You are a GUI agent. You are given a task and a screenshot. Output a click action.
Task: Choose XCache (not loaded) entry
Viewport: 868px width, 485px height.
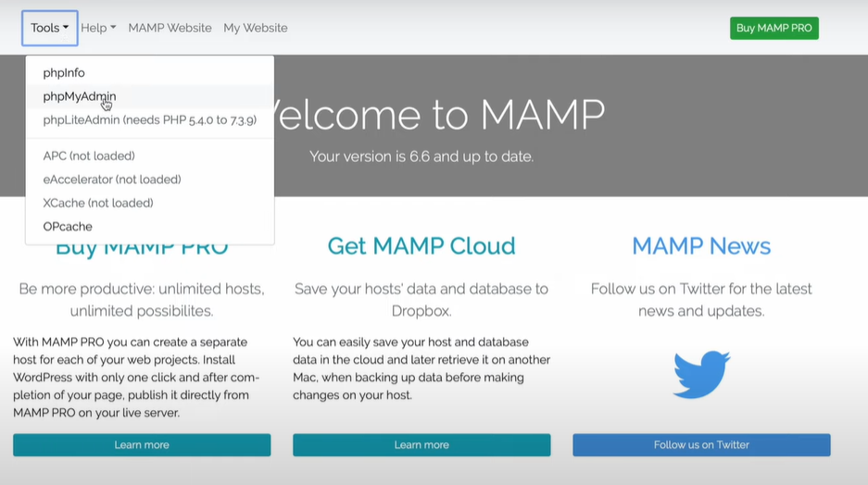149,203
